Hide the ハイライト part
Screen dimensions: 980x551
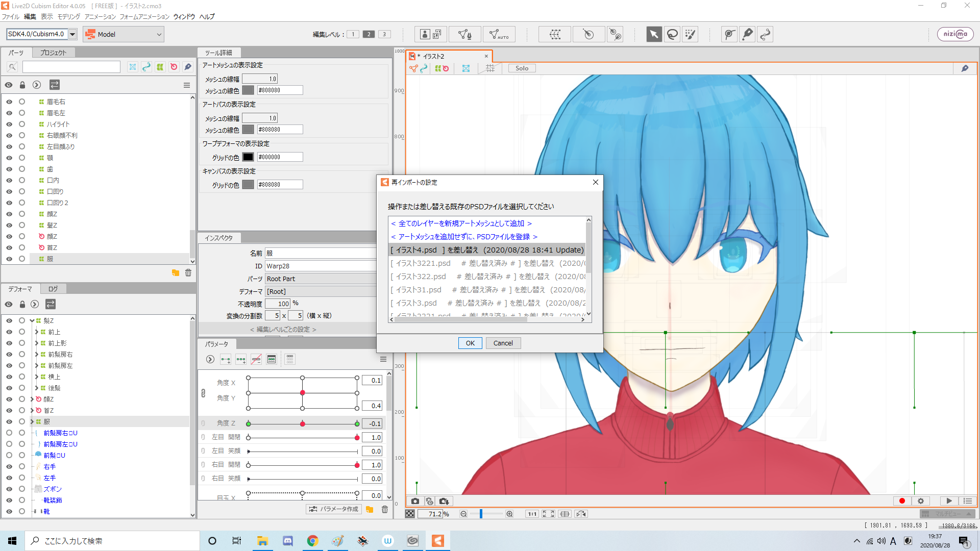coord(9,124)
